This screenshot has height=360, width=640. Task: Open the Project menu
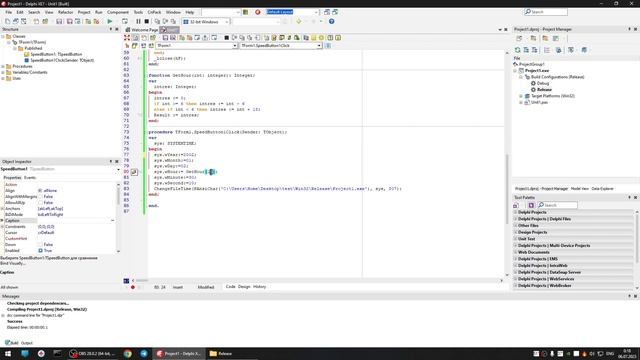[x=84, y=12]
